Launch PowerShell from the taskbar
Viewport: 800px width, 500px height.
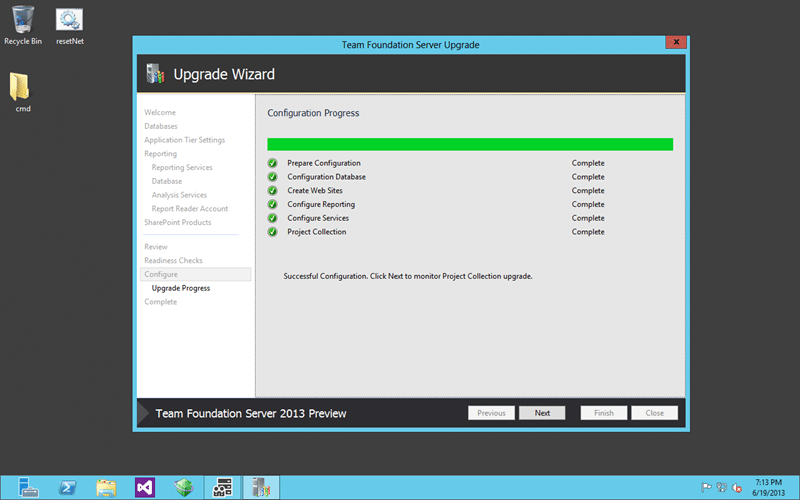(67, 488)
